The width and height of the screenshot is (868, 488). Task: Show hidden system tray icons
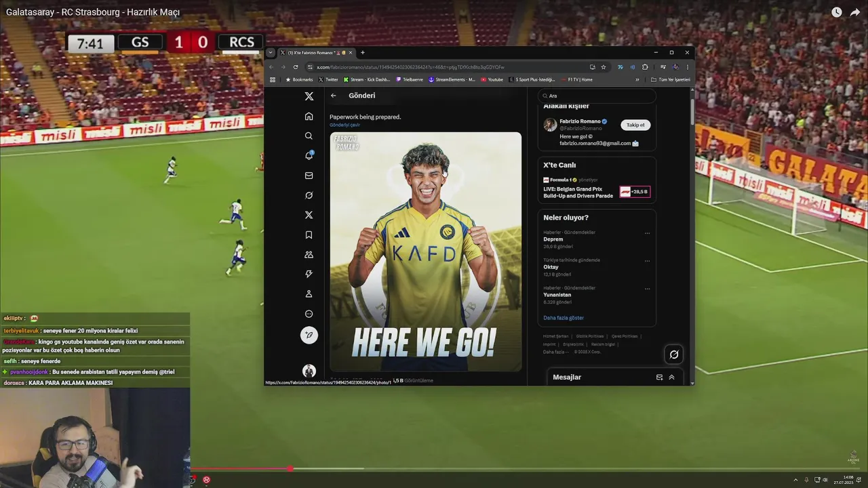click(796, 480)
